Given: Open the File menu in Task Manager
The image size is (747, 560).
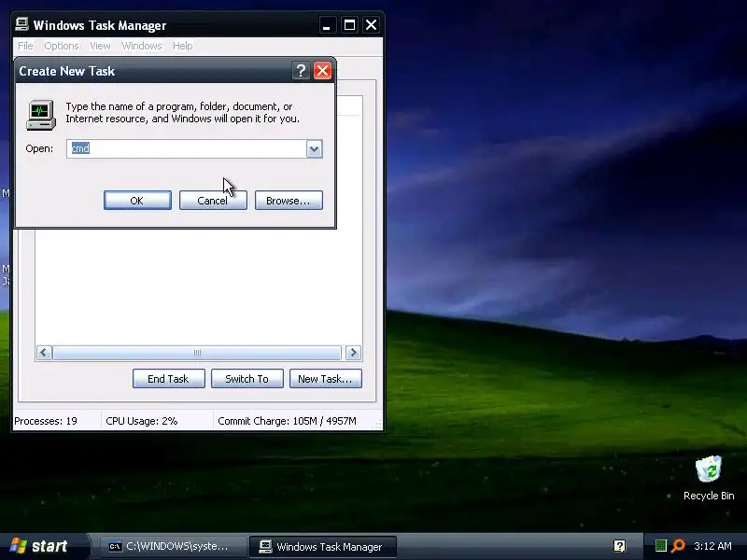Looking at the screenshot, I should click(25, 46).
